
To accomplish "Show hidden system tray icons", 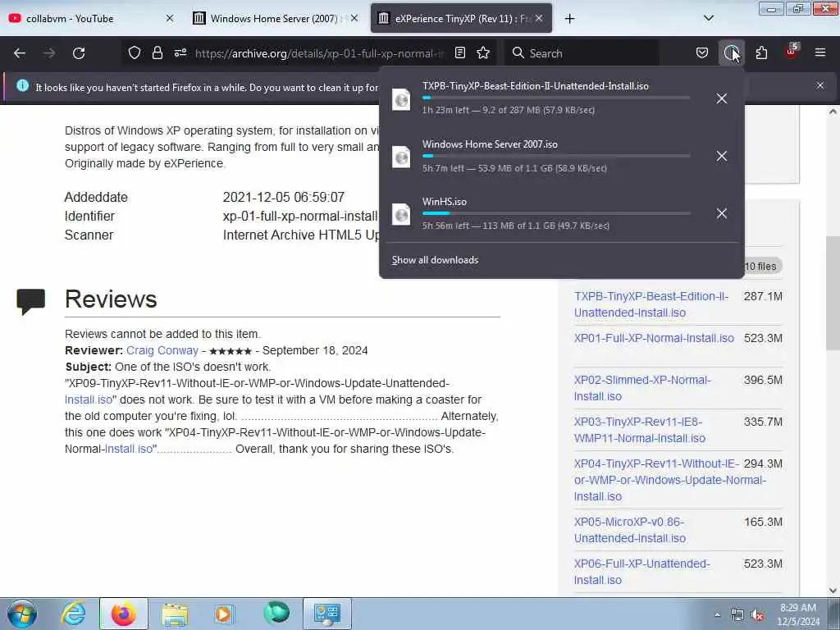I will [x=717, y=615].
